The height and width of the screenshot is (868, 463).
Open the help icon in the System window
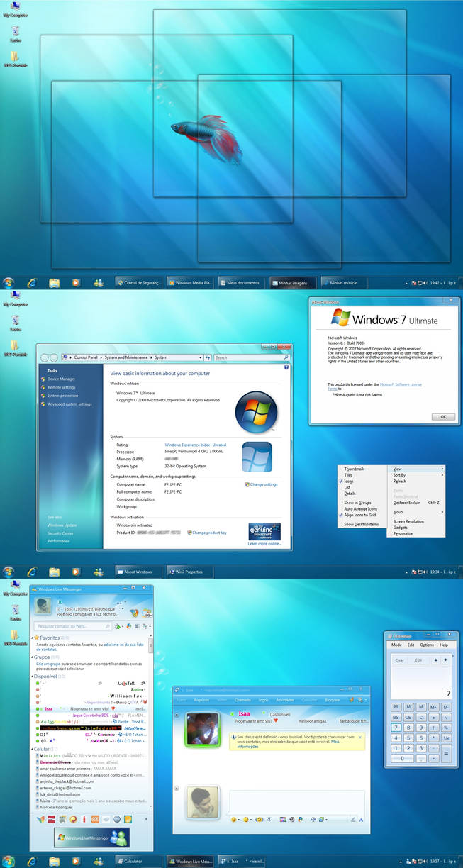tap(286, 367)
